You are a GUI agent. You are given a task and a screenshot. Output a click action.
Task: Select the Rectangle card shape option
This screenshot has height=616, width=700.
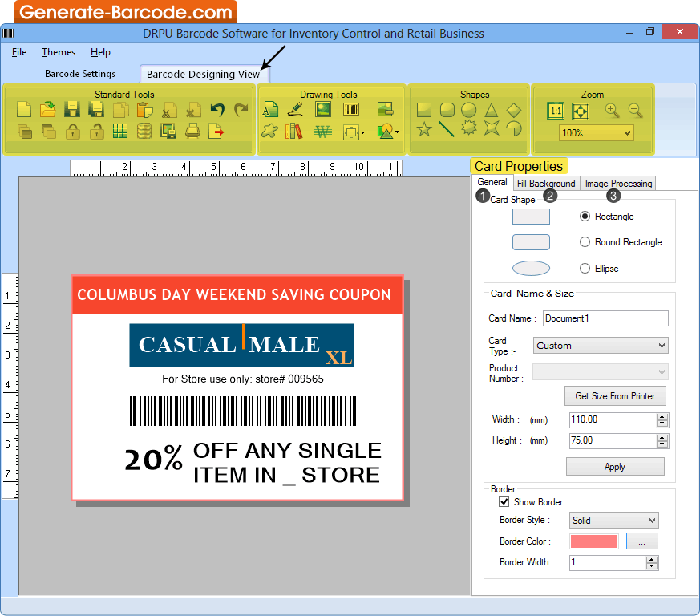tap(585, 217)
